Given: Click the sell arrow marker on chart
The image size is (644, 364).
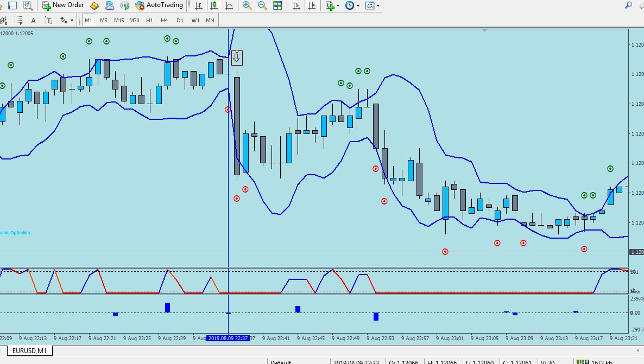Looking at the screenshot, I should [x=237, y=58].
